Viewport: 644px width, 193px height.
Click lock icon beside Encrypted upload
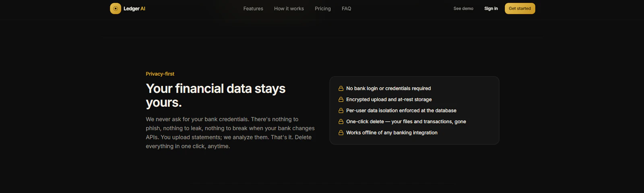pos(341,100)
